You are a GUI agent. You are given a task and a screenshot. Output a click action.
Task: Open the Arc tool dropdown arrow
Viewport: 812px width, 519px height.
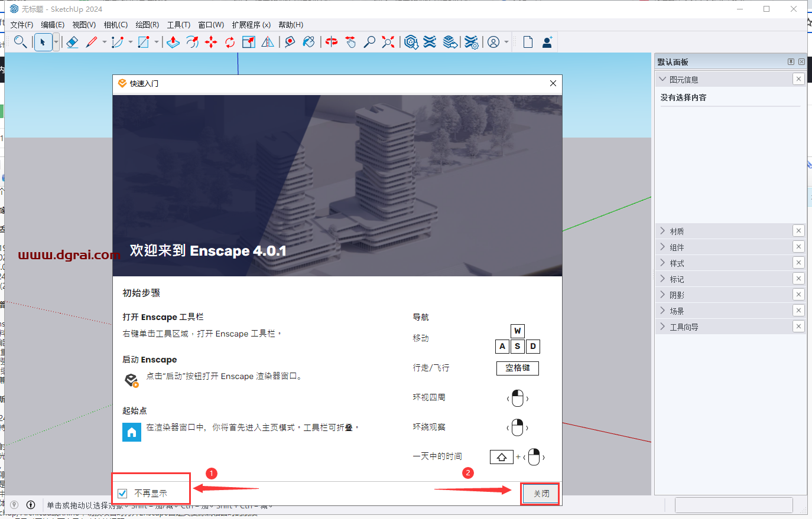tap(131, 42)
